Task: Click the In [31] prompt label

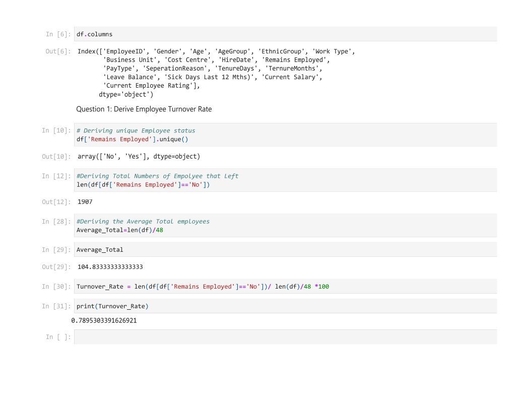Action: (x=56, y=306)
